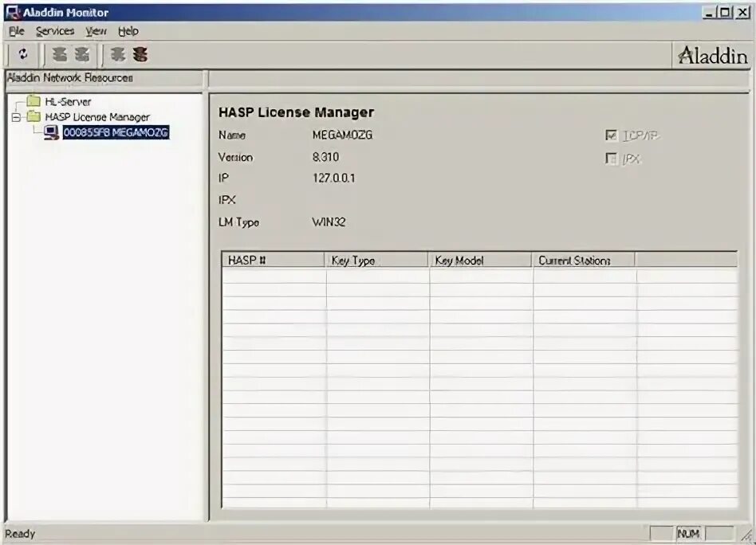
Task: Open the Help menu
Action: click(x=128, y=31)
